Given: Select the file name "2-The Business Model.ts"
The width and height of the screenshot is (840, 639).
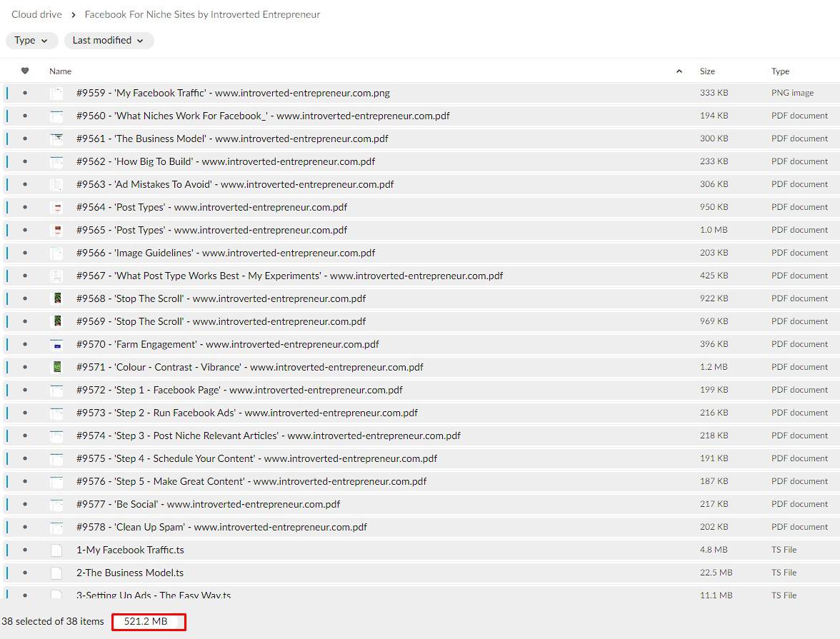Looking at the screenshot, I should 130,573.
